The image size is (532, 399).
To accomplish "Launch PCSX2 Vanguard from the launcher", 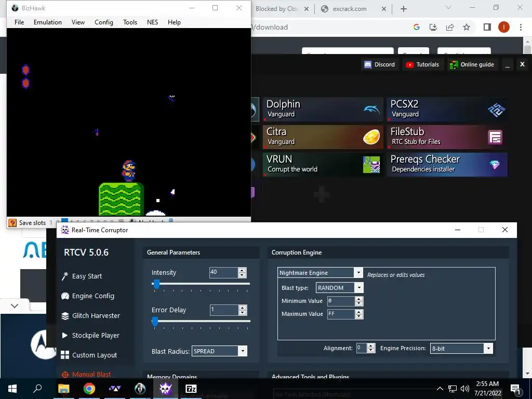I will click(x=447, y=109).
